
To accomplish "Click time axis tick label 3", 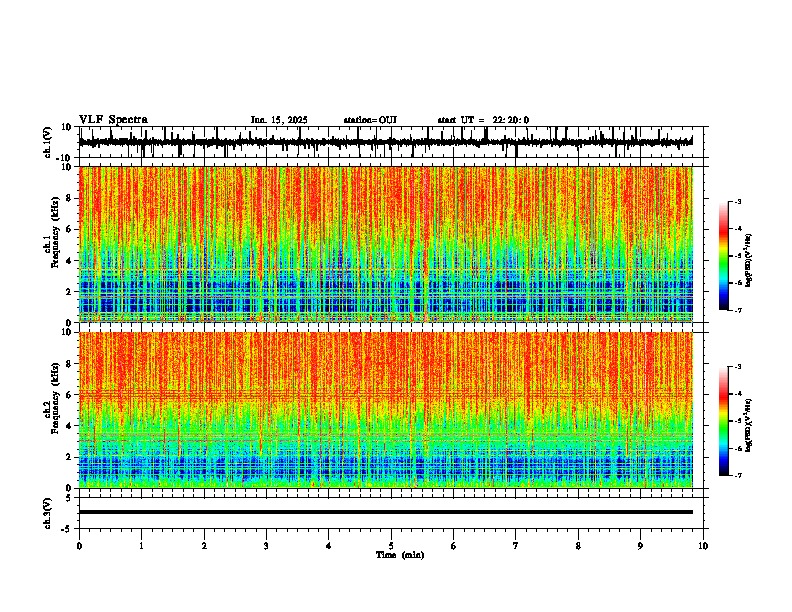I will [x=266, y=546].
